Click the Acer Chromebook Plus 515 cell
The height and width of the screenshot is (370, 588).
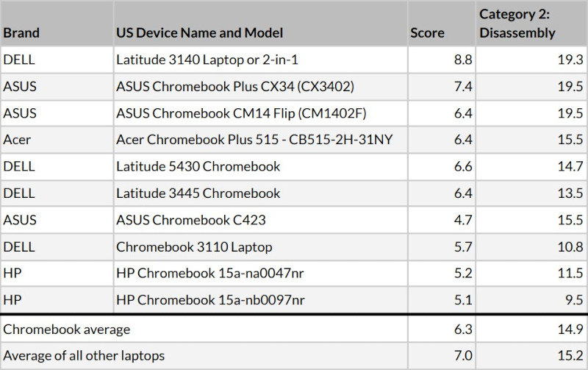tap(248, 139)
